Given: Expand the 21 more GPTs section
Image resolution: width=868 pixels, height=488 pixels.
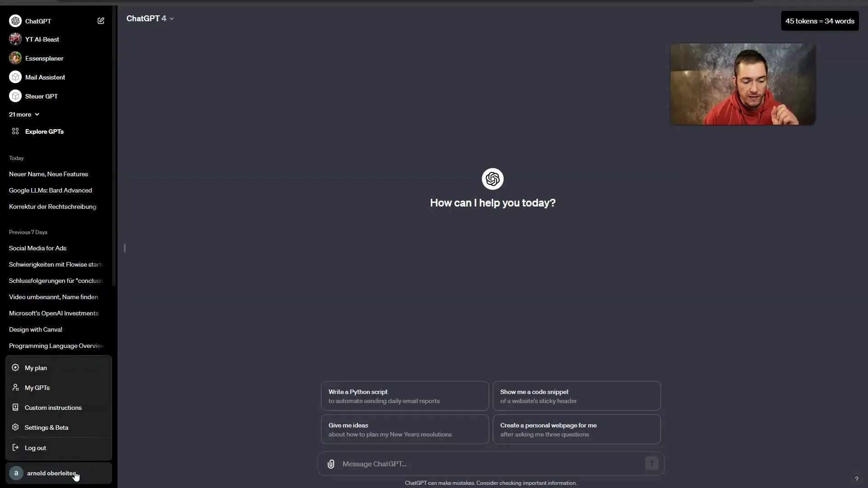Looking at the screenshot, I should tap(24, 114).
